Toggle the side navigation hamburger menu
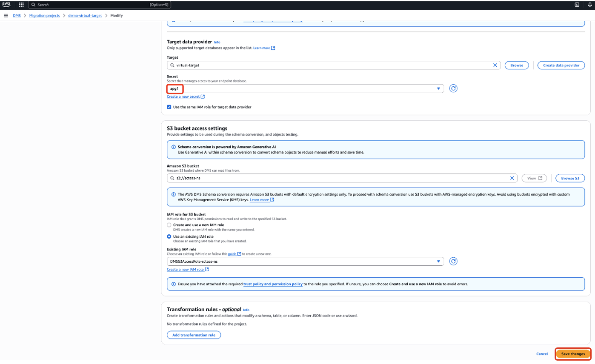Screen dimensions: 595x364 click(6, 16)
